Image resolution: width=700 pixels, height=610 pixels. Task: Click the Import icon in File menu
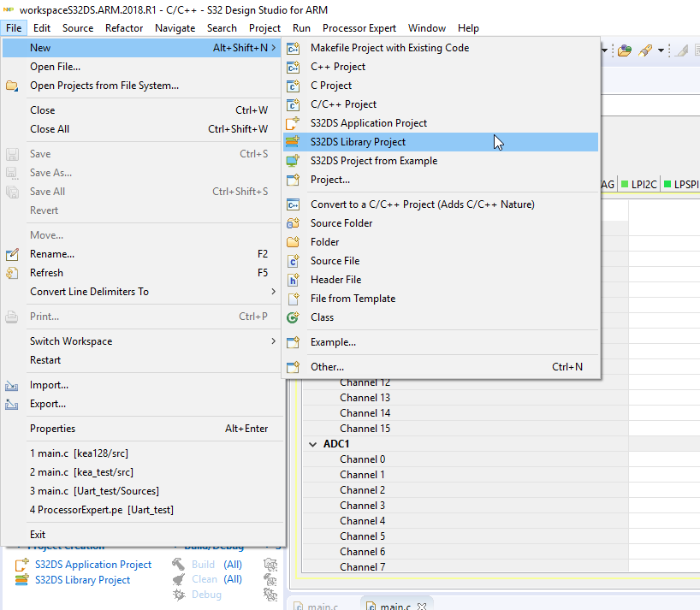click(x=12, y=386)
